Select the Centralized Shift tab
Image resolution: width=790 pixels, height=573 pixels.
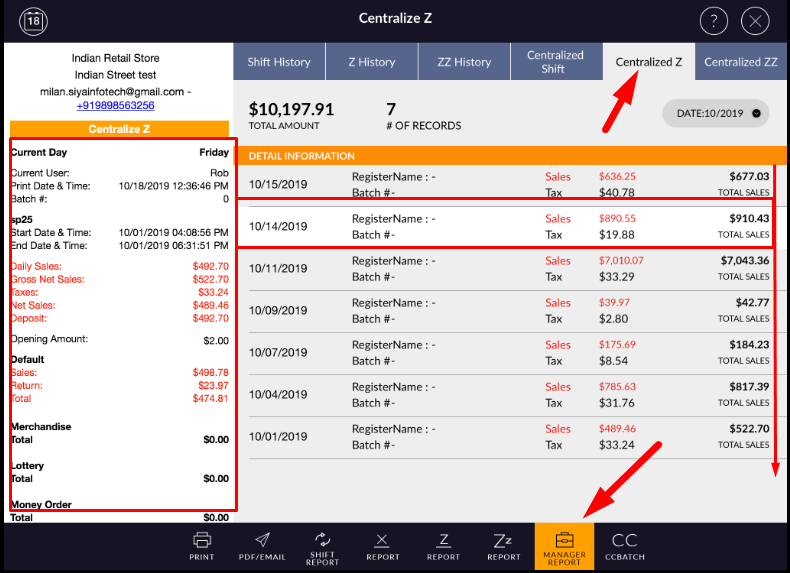click(x=555, y=62)
